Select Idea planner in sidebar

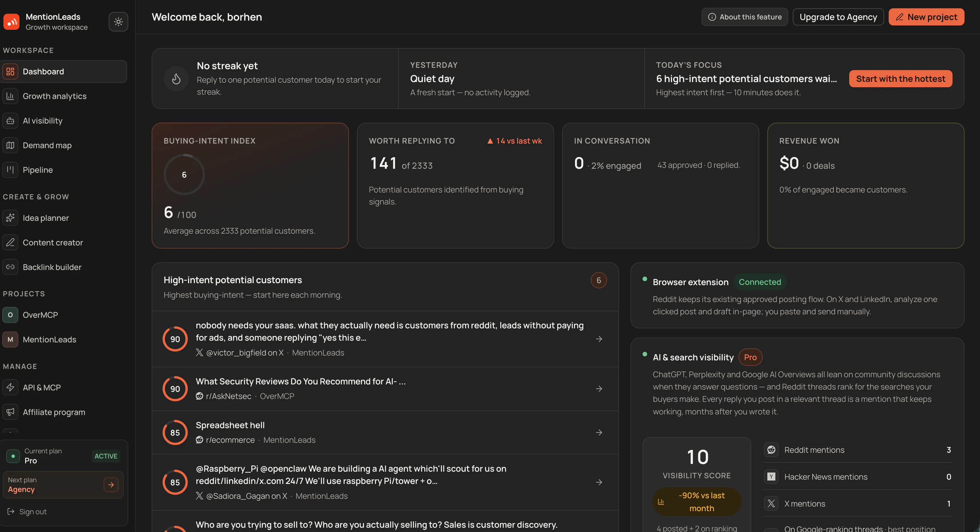click(x=64, y=218)
